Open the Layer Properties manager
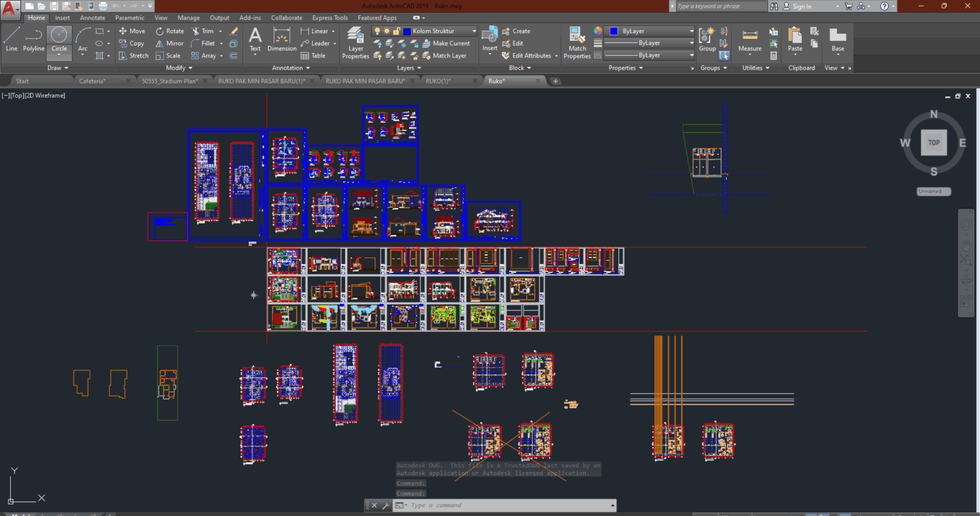This screenshot has width=980, height=516. tap(355, 43)
